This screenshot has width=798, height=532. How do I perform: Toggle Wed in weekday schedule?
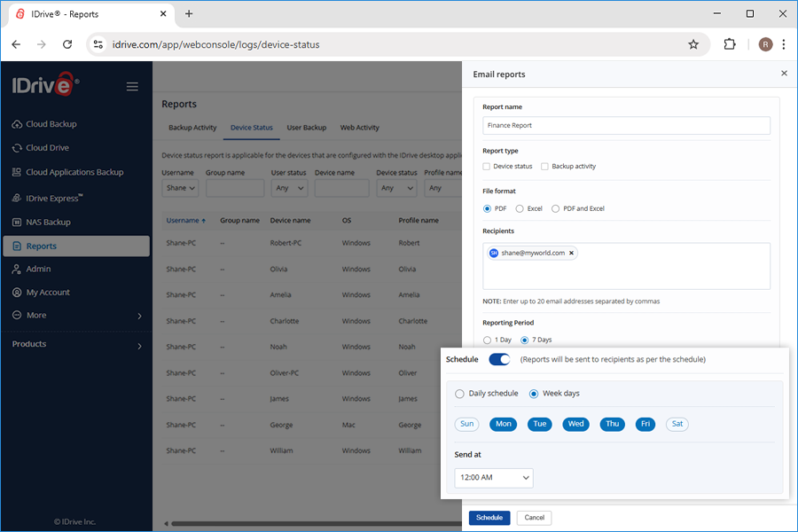coord(575,424)
